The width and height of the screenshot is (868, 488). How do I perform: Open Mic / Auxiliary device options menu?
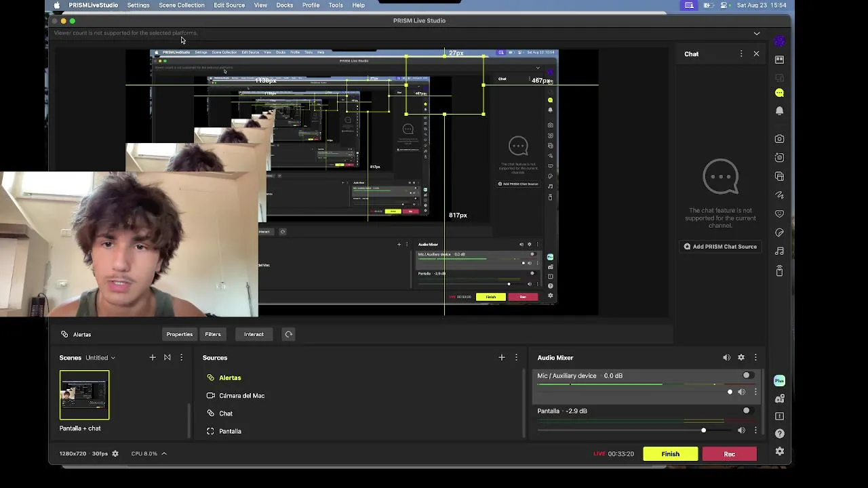pos(755,392)
